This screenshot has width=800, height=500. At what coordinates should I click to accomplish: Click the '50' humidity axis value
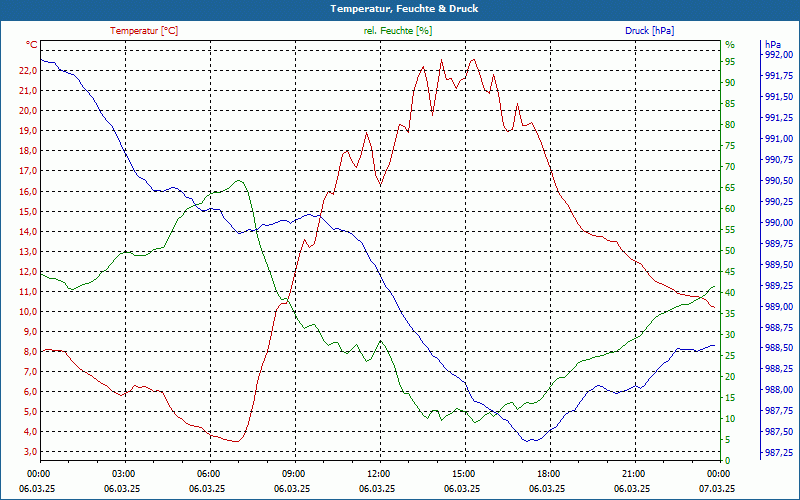730,251
